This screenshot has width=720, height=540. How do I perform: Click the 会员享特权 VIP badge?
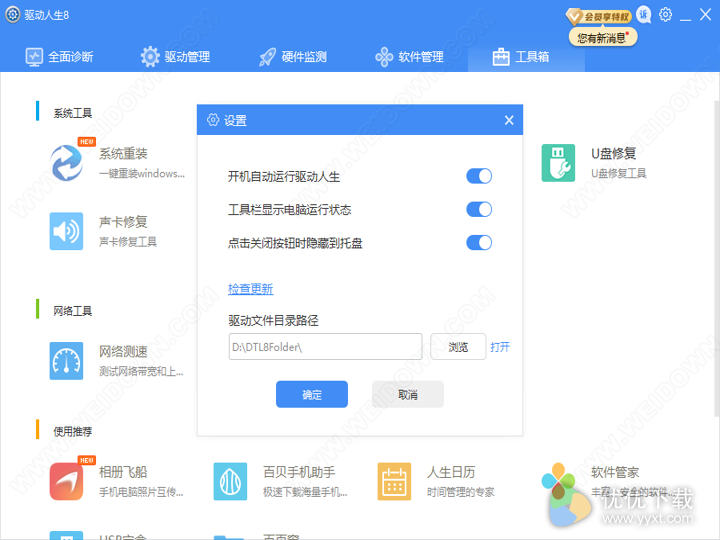click(599, 17)
